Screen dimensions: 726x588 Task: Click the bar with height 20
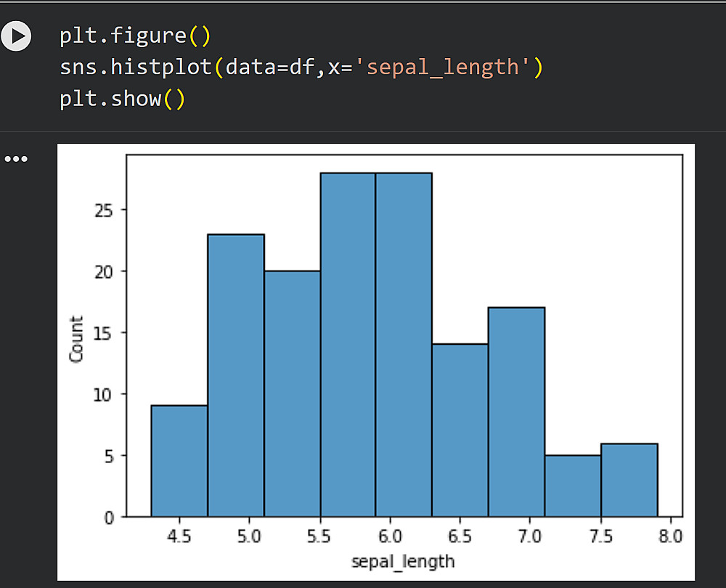[293, 393]
